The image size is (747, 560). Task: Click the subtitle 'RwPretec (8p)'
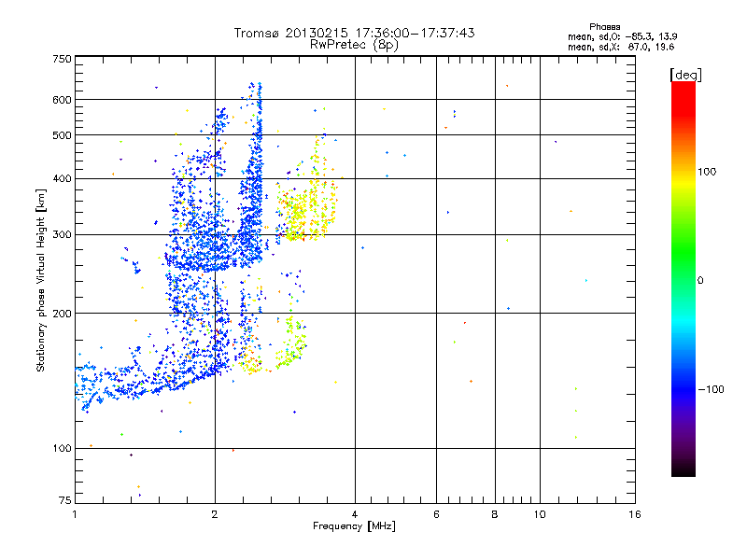(354, 45)
